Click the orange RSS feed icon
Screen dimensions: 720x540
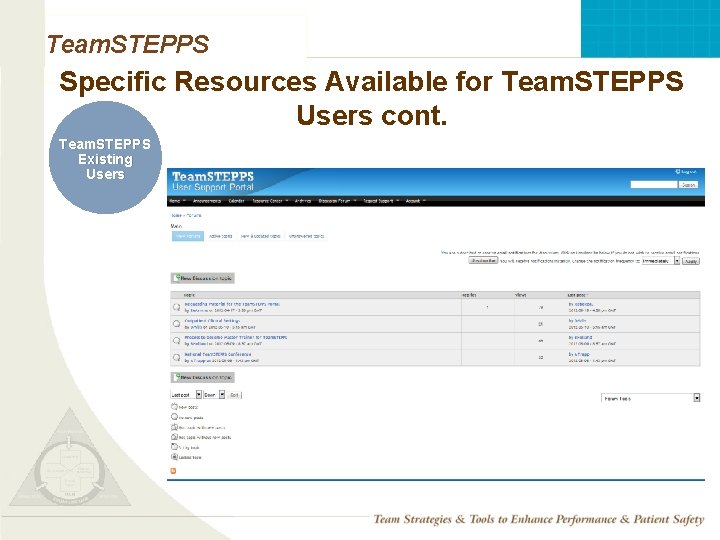173,471
